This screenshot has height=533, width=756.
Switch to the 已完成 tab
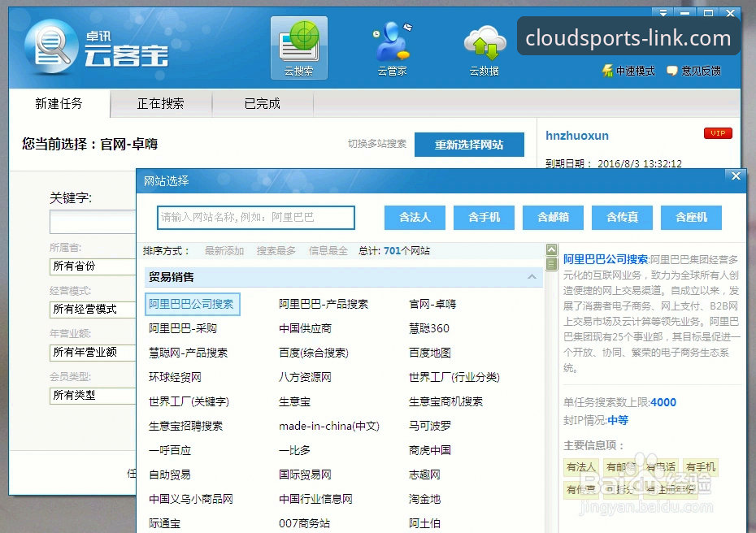(262, 104)
